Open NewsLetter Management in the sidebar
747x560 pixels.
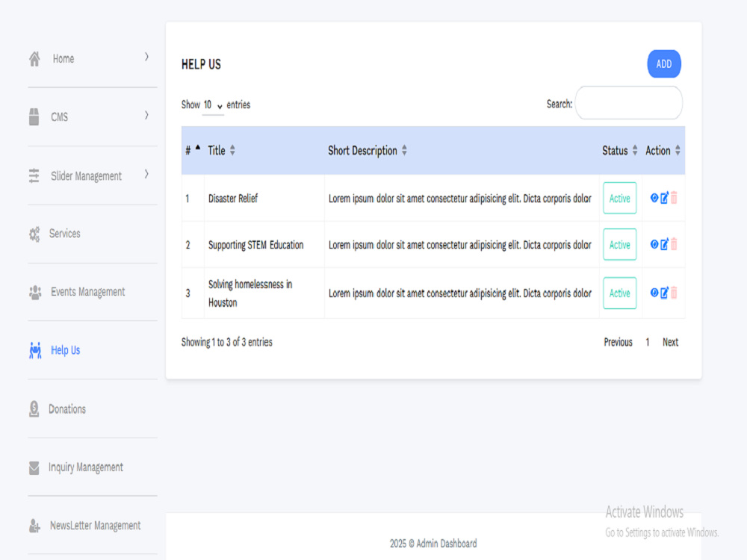[96, 526]
